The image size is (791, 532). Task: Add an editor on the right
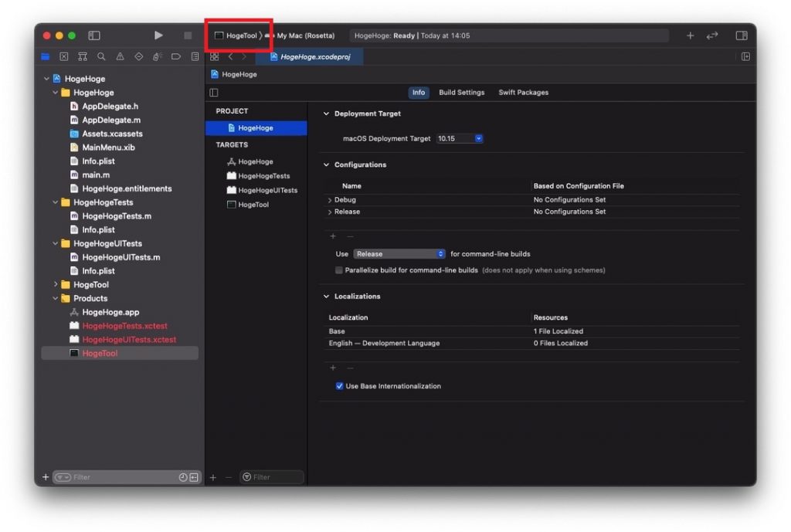coord(745,56)
